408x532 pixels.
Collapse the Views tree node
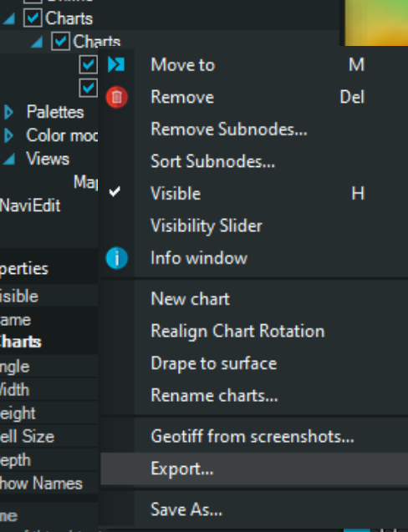9,160
